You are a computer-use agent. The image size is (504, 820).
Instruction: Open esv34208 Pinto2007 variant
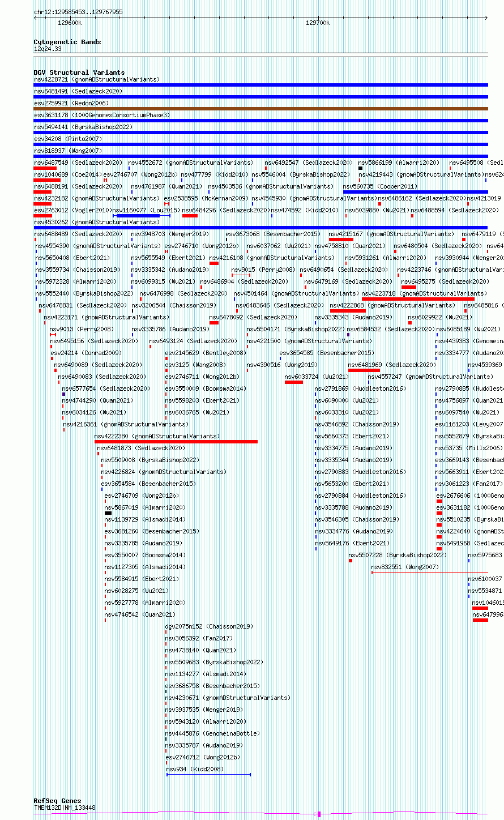tap(67, 139)
